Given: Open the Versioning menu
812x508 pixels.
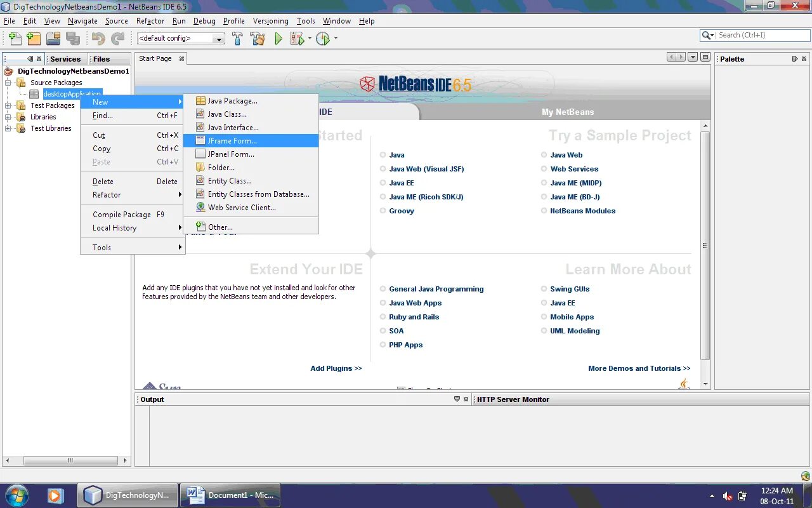Looking at the screenshot, I should (x=271, y=21).
